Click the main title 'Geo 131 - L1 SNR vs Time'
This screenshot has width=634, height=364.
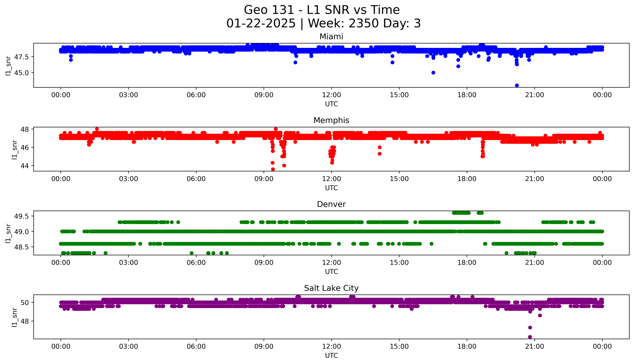[x=322, y=10]
